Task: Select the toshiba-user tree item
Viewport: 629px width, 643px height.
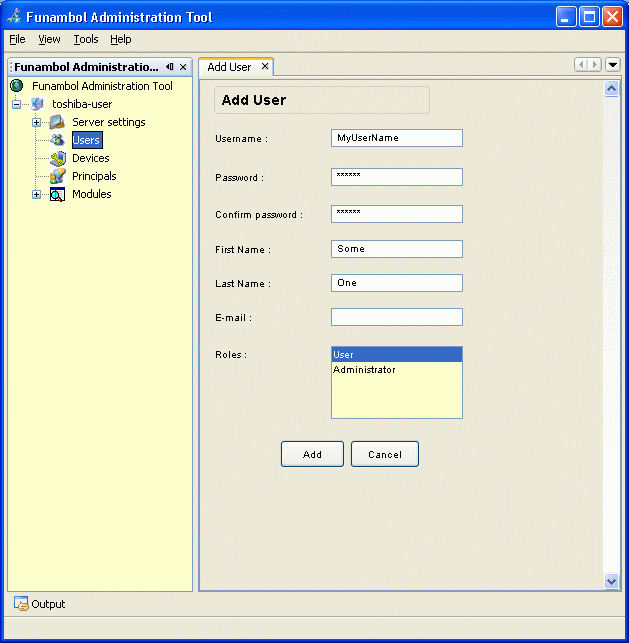Action: tap(82, 104)
